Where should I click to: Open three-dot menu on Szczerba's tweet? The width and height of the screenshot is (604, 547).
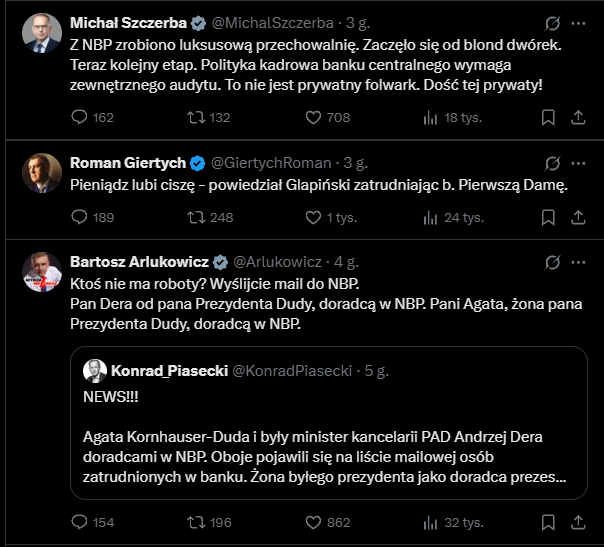click(578, 22)
